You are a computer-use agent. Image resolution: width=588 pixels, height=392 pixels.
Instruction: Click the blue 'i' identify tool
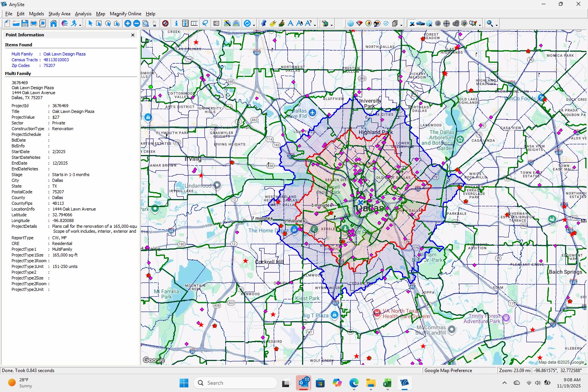[176, 23]
